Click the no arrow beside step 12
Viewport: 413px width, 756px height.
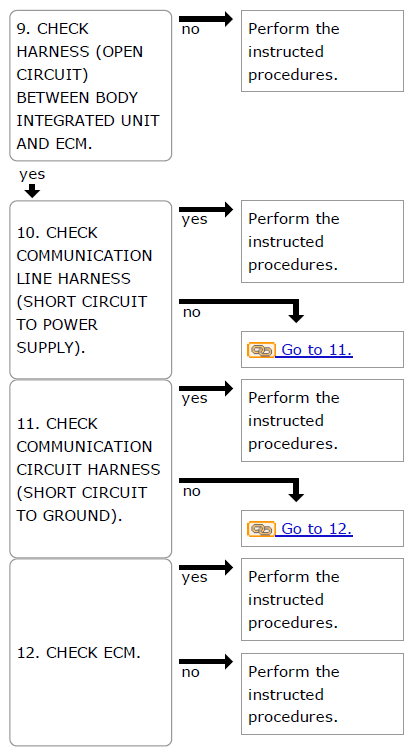click(206, 662)
